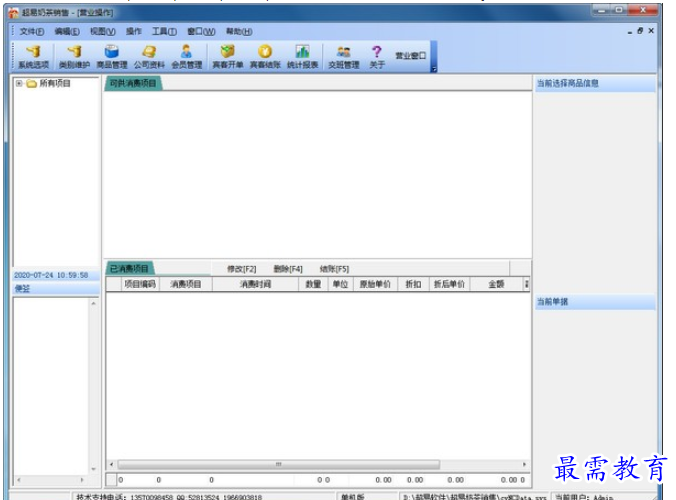The width and height of the screenshot is (676, 500).
Task: Open 类别维护 toolbar icon
Action: coord(74,57)
